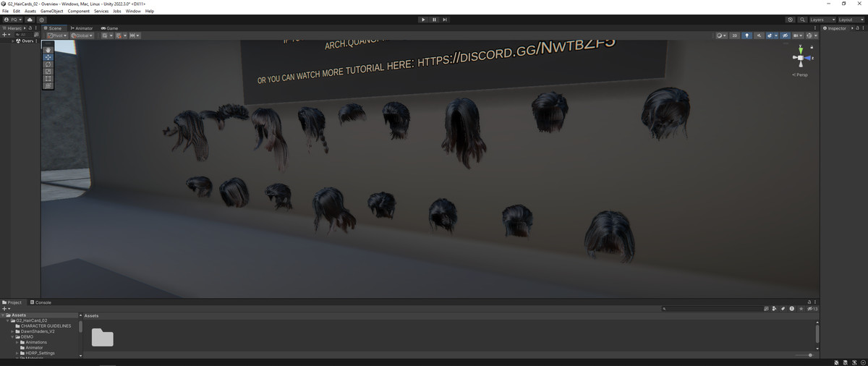868x366 pixels.
Task: Select the combined Transform tool
Action: (48, 86)
